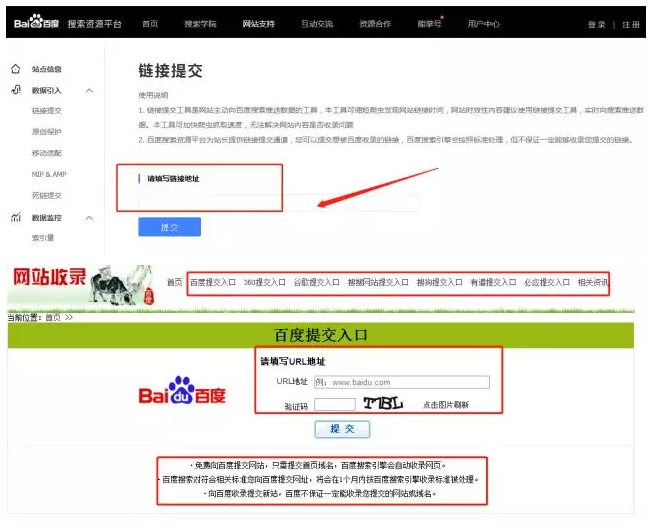Viewport: 653px width, 526px height.
Task: Open 360提交入口 navigation link
Action: [264, 282]
